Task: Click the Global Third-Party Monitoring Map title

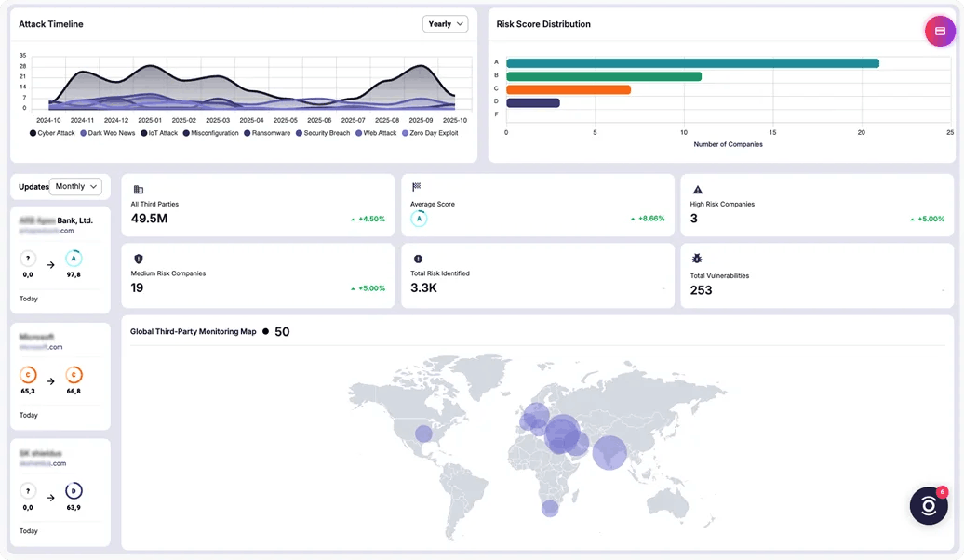Action: 193,331
